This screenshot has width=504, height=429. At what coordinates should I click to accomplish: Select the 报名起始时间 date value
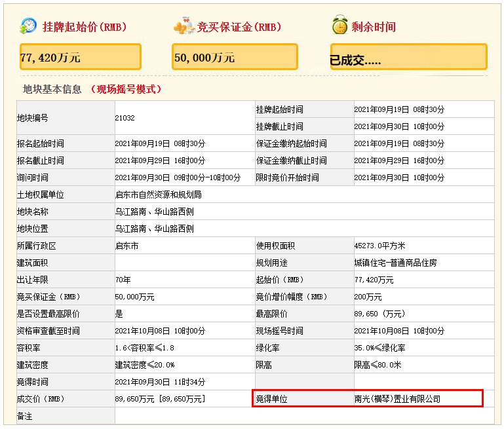click(x=160, y=143)
